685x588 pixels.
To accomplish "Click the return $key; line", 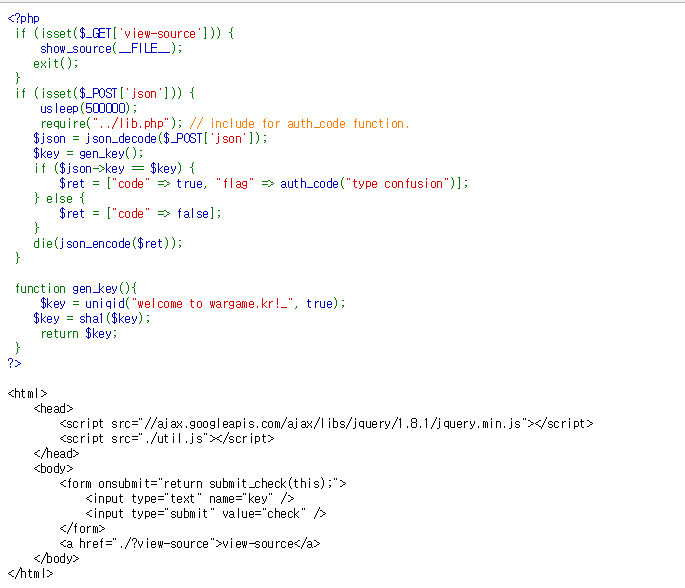I will [79, 333].
